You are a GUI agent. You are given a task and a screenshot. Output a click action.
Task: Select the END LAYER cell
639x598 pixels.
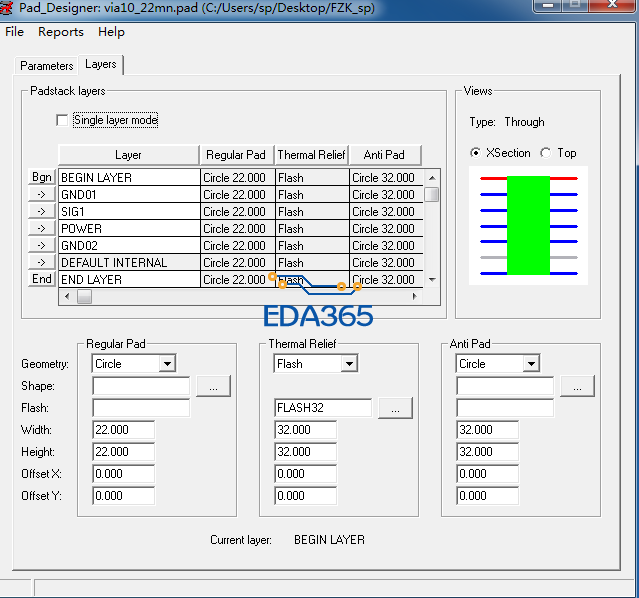[x=129, y=280]
